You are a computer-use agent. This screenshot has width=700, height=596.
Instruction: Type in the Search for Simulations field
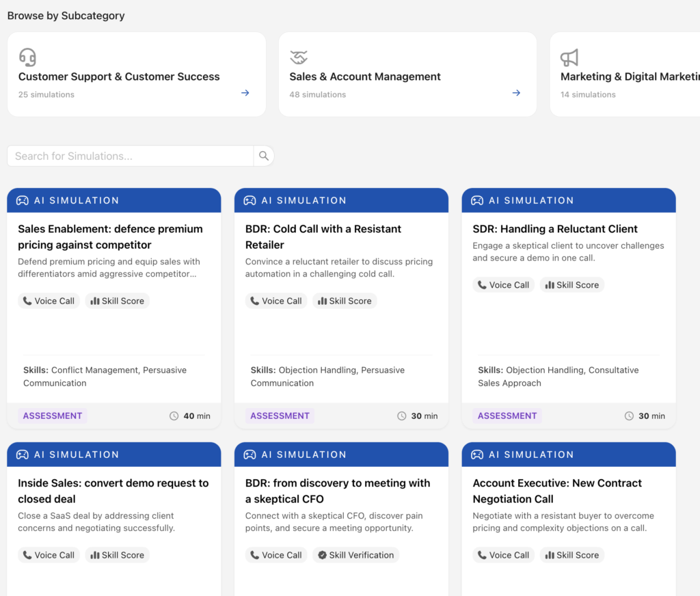click(x=130, y=156)
